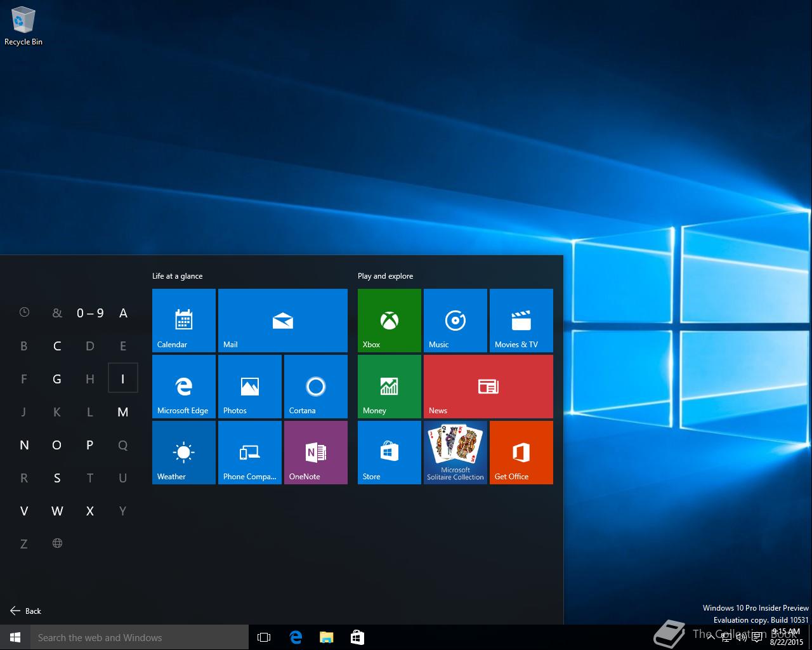
Task: Click the volume icon in system tray
Action: (741, 637)
